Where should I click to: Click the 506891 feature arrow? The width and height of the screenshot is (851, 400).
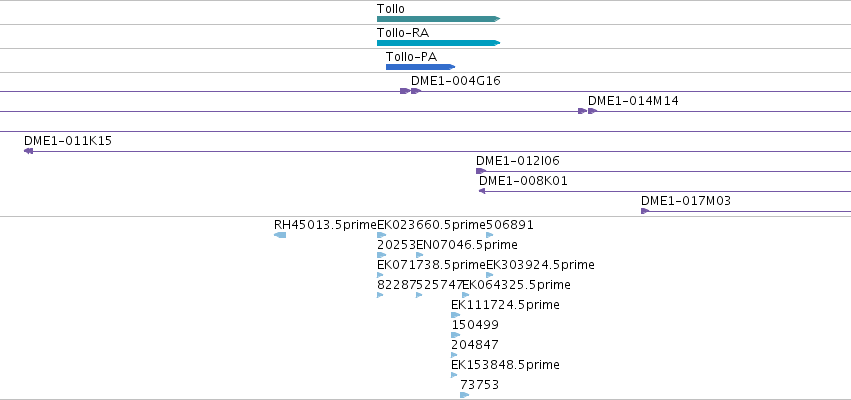point(490,235)
